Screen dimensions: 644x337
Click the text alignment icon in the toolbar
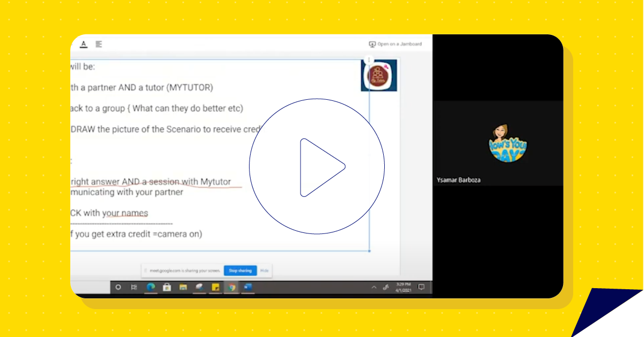click(98, 45)
